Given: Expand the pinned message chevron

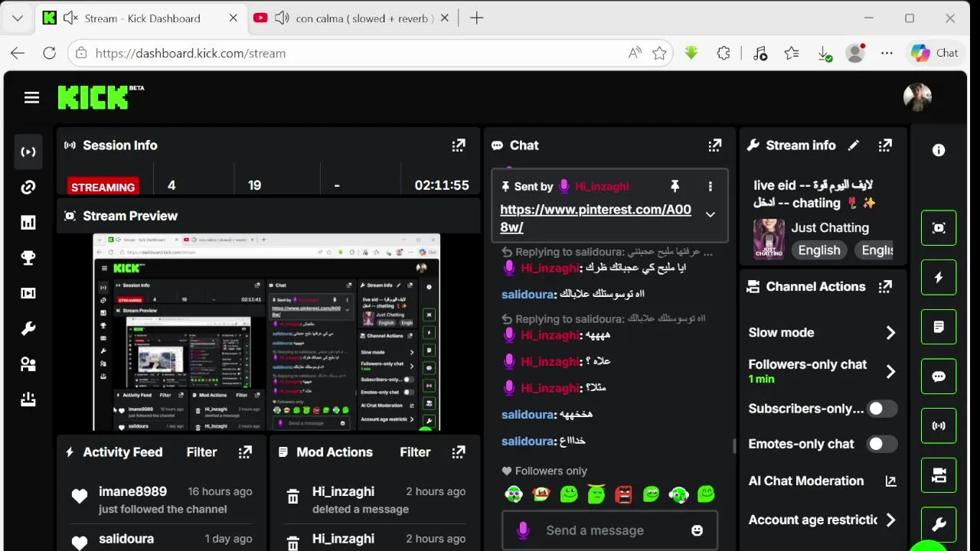Looking at the screenshot, I should [710, 215].
